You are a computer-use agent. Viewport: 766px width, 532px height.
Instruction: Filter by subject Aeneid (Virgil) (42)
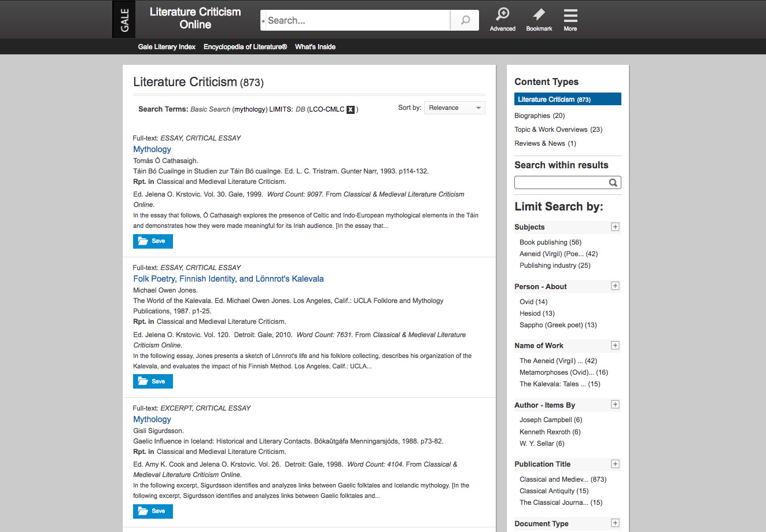point(558,254)
